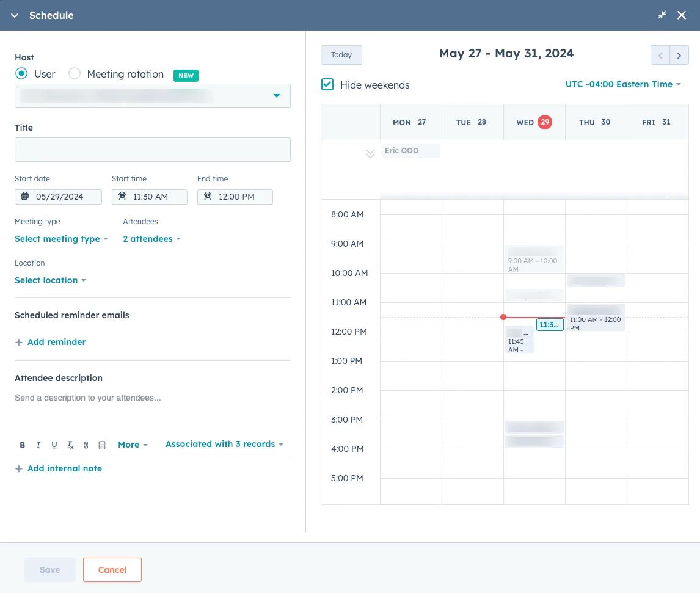Select WED 29 column header
This screenshot has width=700, height=593.
pyautogui.click(x=534, y=122)
